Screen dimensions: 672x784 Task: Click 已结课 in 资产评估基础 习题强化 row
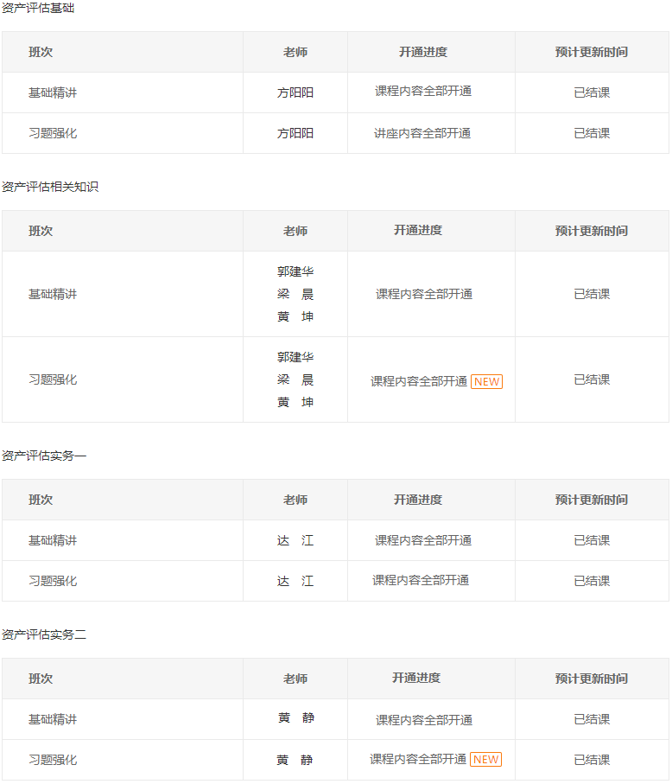point(592,133)
